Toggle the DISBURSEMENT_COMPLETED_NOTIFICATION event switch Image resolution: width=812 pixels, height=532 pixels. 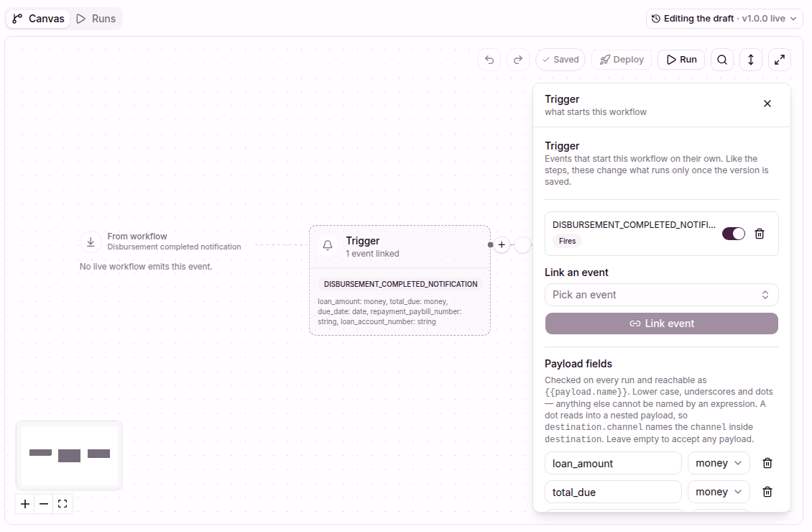[733, 234]
